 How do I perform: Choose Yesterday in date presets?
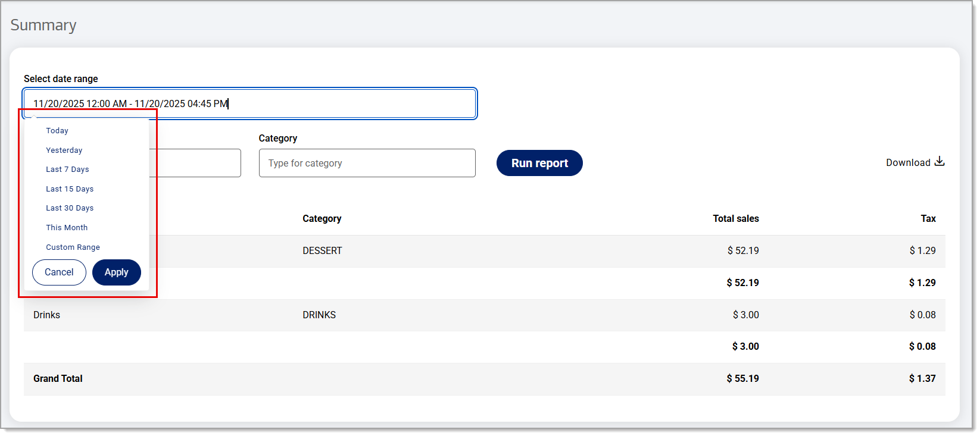coord(64,150)
